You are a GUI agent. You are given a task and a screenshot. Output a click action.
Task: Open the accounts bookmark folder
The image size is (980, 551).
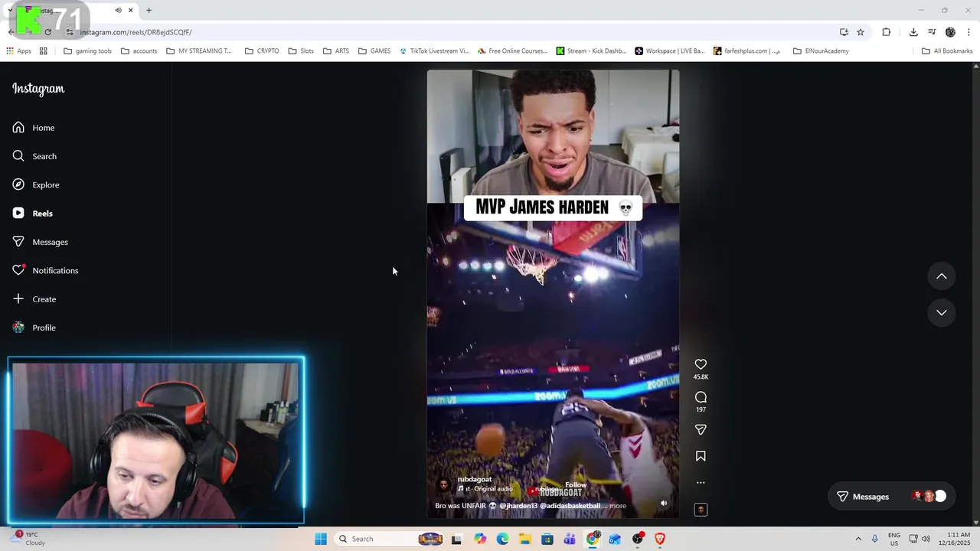pos(139,51)
